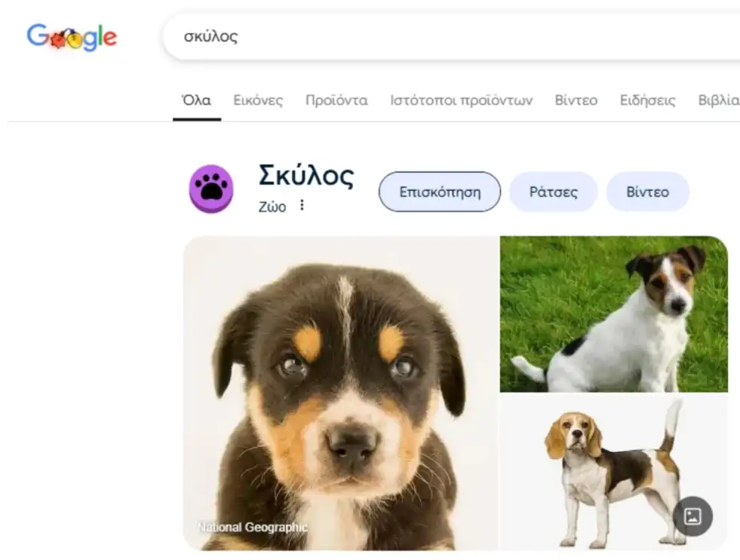Click the Βίντεο chip next to Ράτσες
The height and width of the screenshot is (560, 740).
click(x=647, y=192)
